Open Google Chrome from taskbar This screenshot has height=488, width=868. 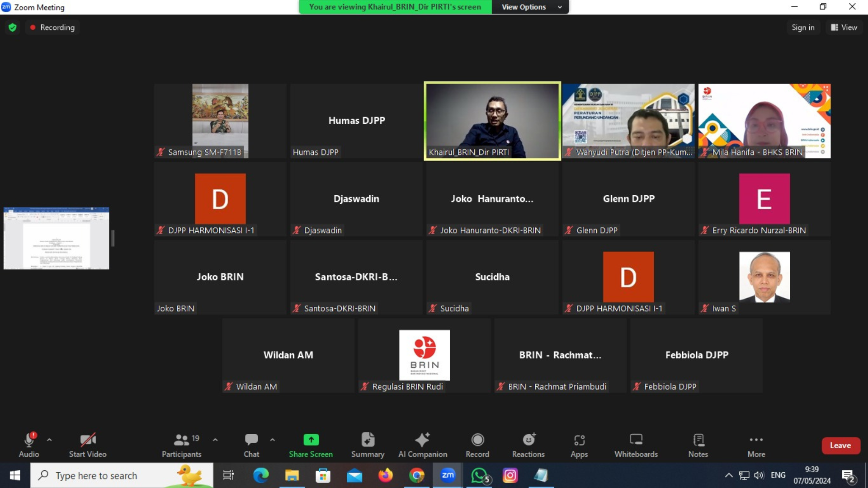[417, 475]
